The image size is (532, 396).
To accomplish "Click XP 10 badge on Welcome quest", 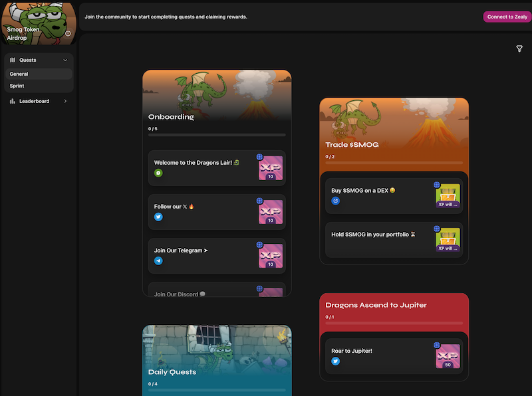I will click(x=271, y=168).
